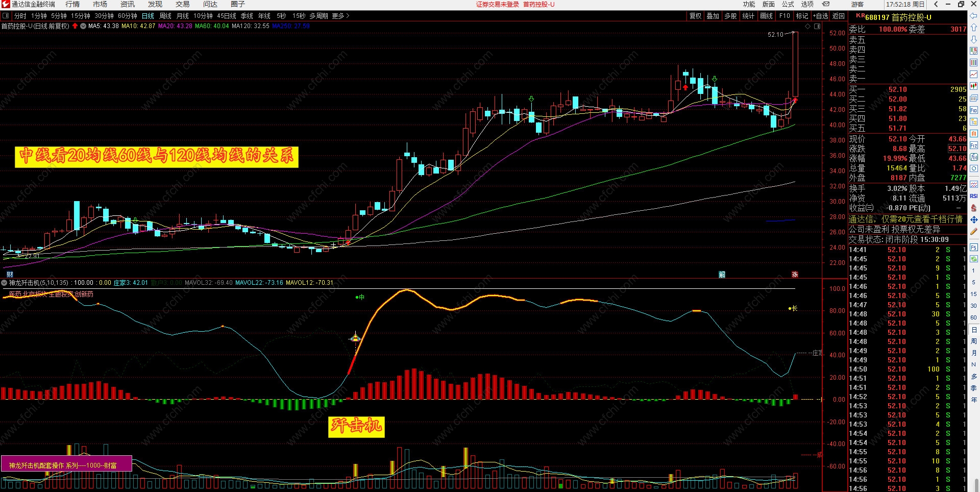Open the 资讯 menu
The height and width of the screenshot is (492, 980).
[x=128, y=4]
